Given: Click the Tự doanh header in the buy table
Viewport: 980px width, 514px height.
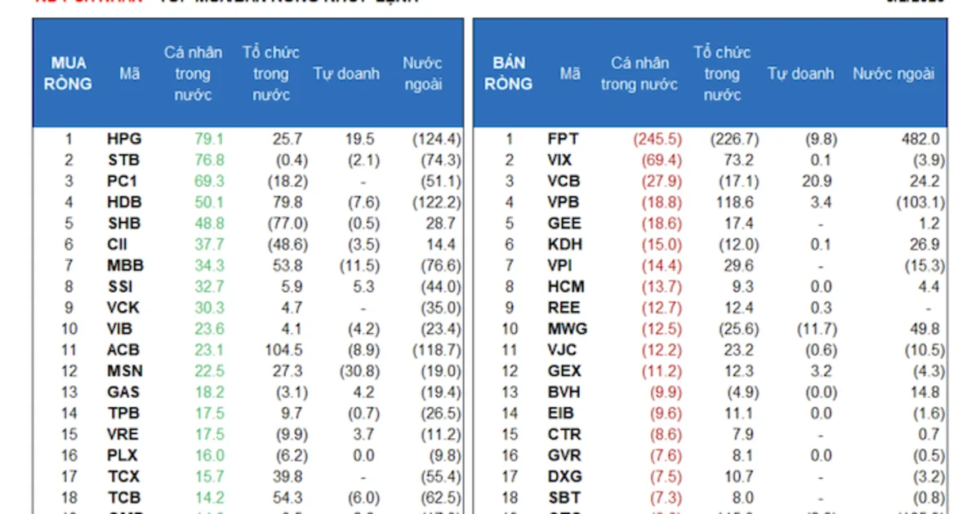Looking at the screenshot, I should 346,73.
